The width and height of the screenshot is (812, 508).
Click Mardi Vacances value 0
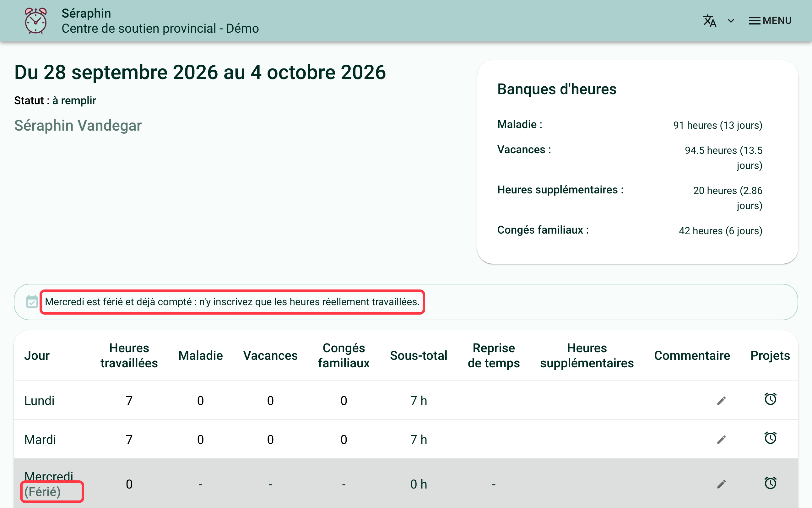click(270, 440)
